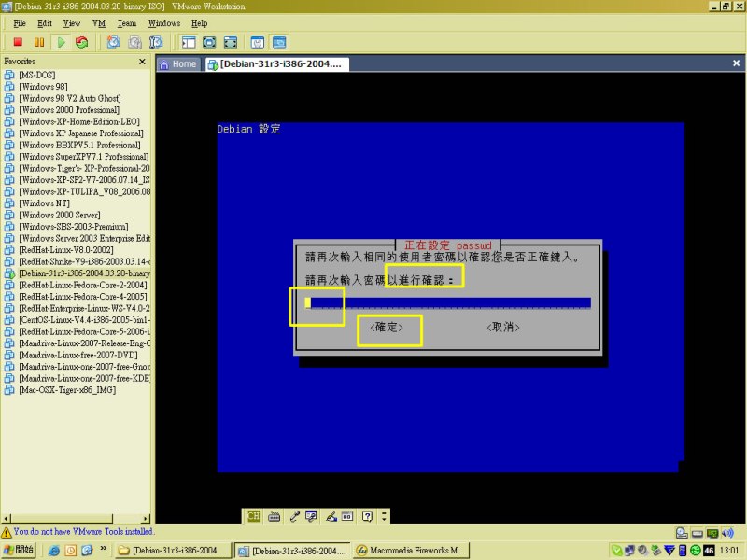The image size is (747, 560).
Task: Select [Mac-OSX-Tiger-x86_IMG] entry
Action: (x=67, y=390)
